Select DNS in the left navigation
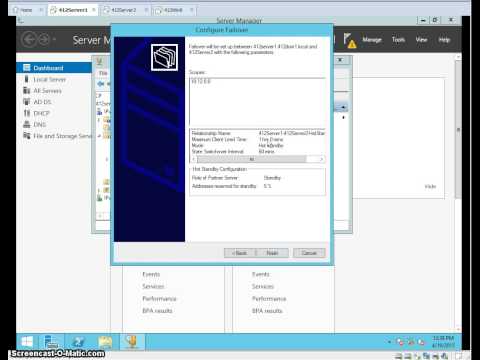This screenshot has width=480, height=360. coord(40,125)
